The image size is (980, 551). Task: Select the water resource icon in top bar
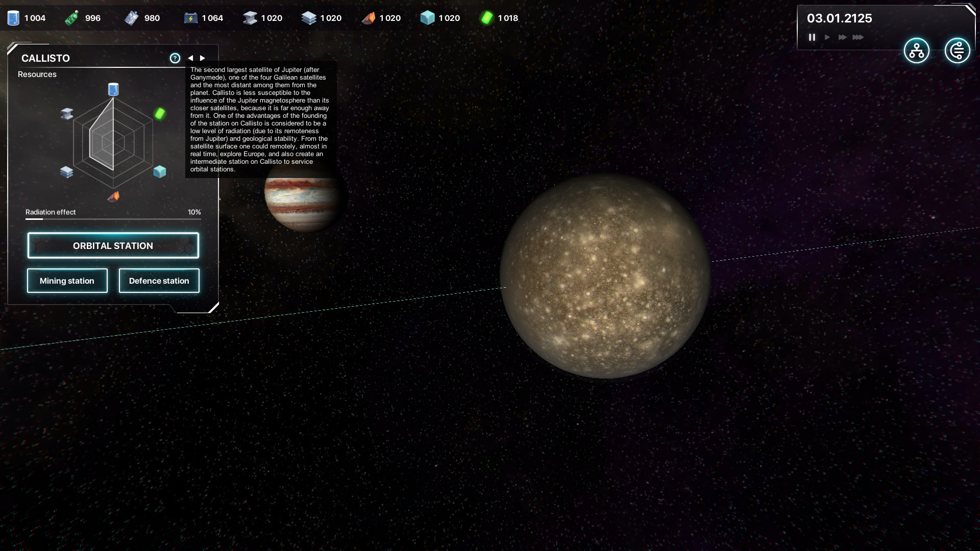pyautogui.click(x=13, y=17)
